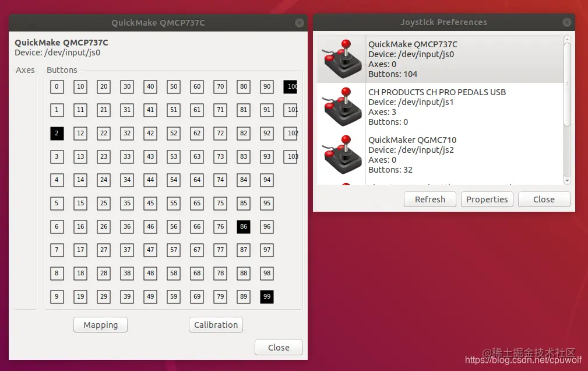
Task: Click the Axes panel label
Action: (x=25, y=70)
